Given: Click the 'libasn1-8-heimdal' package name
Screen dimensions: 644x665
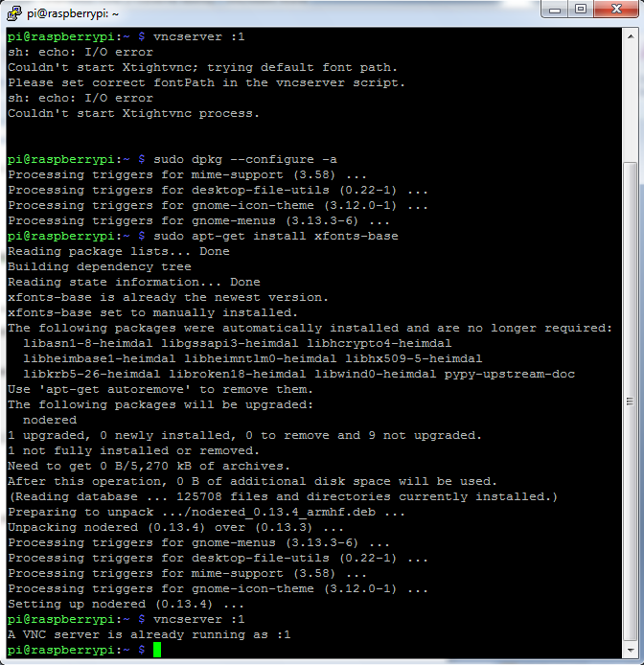Looking at the screenshot, I should tap(87, 343).
